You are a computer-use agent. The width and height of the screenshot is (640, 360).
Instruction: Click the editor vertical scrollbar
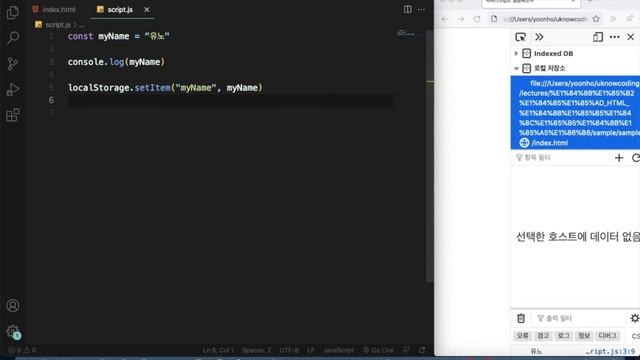click(429, 155)
